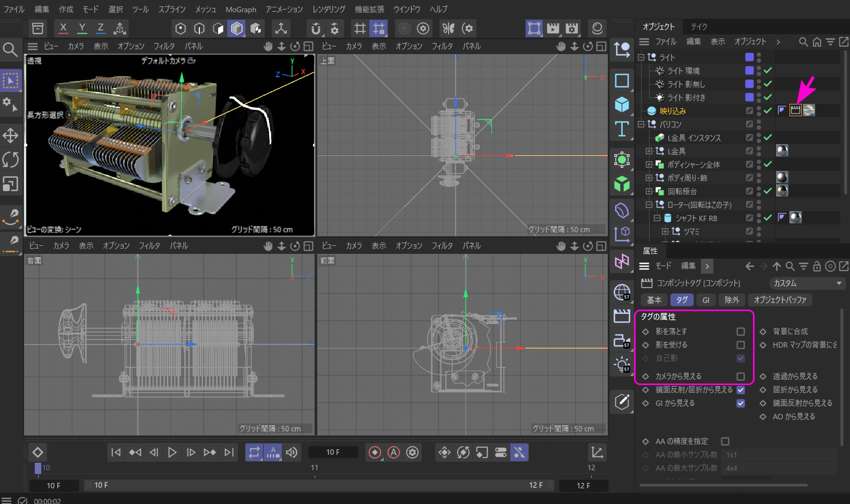
Task: Click the Text spline tool icon
Action: click(622, 129)
